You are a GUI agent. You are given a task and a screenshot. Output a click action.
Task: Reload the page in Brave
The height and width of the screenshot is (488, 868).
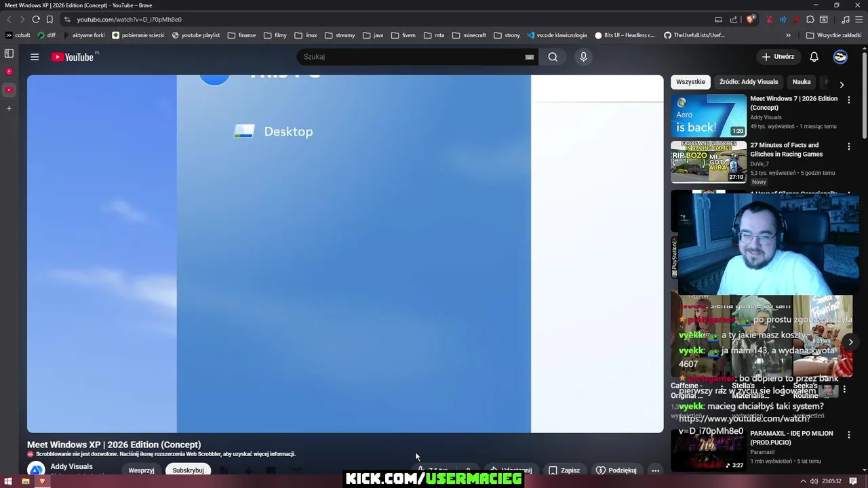pos(36,20)
